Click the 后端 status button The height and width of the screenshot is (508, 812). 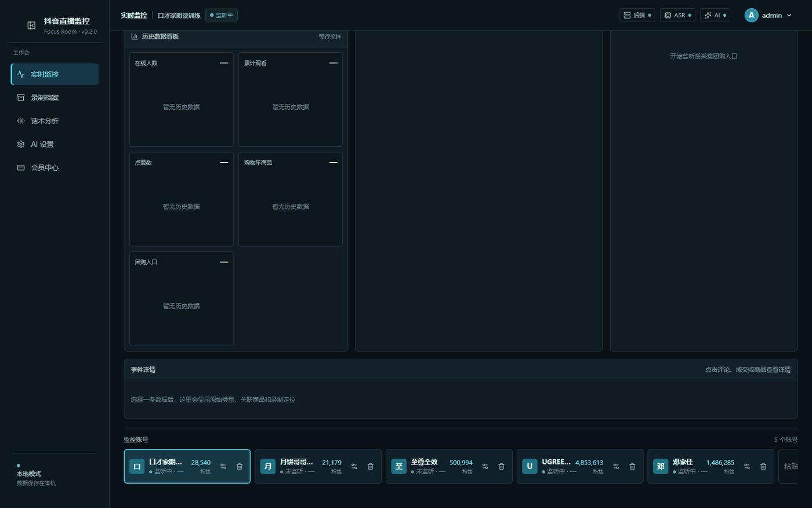[x=637, y=15]
